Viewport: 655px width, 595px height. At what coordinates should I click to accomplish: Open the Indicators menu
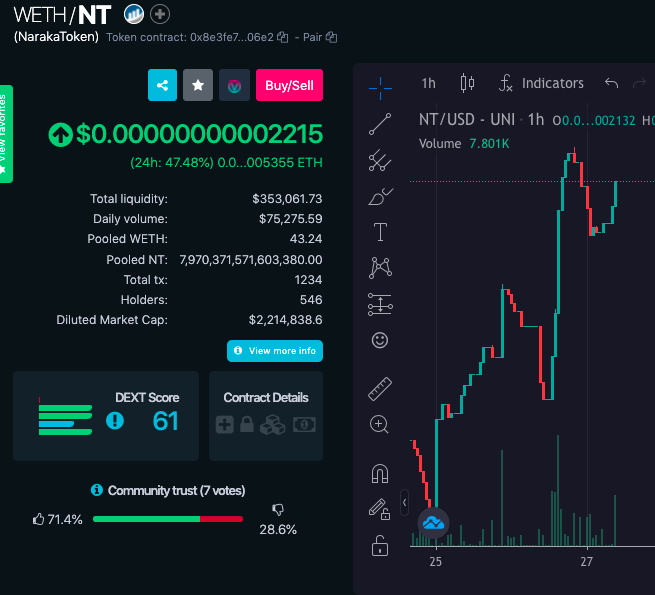(541, 83)
